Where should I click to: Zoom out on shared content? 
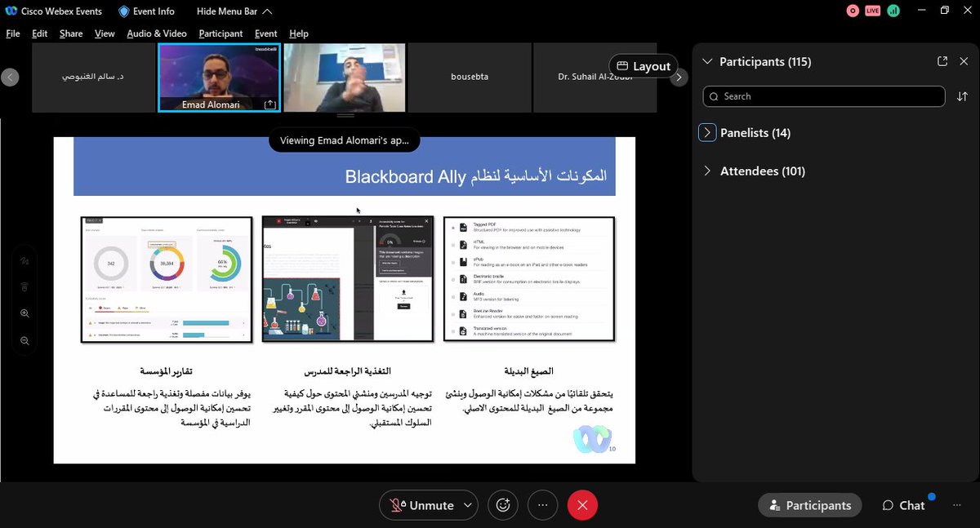click(x=24, y=340)
